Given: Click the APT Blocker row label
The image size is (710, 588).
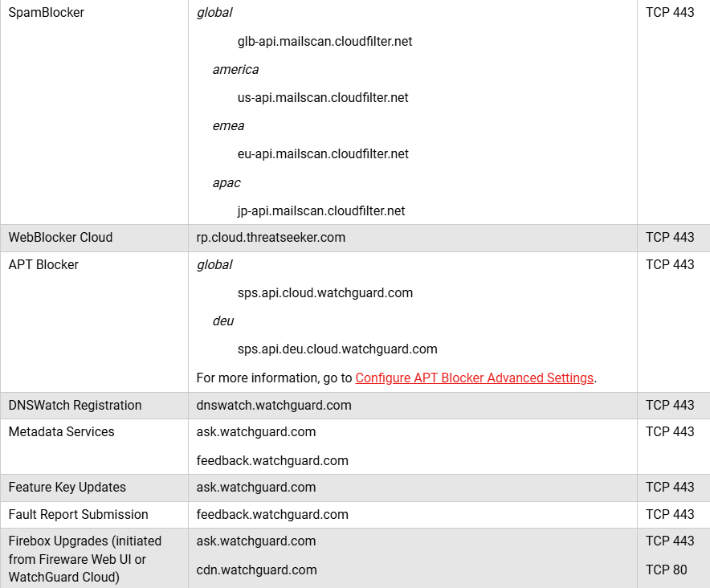Looking at the screenshot, I should point(43,264).
